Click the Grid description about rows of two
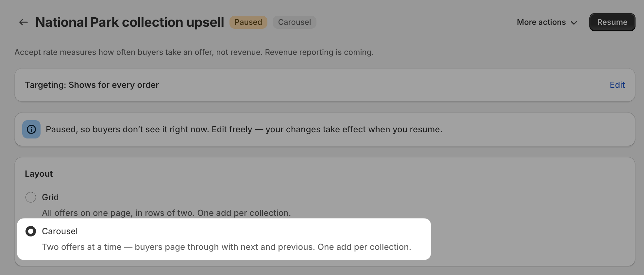The image size is (644, 275). click(166, 213)
